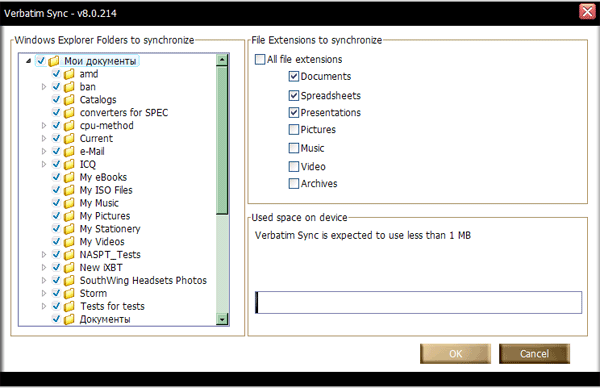
Task: Expand the NASPT_Tests folder node
Action: coord(44,255)
